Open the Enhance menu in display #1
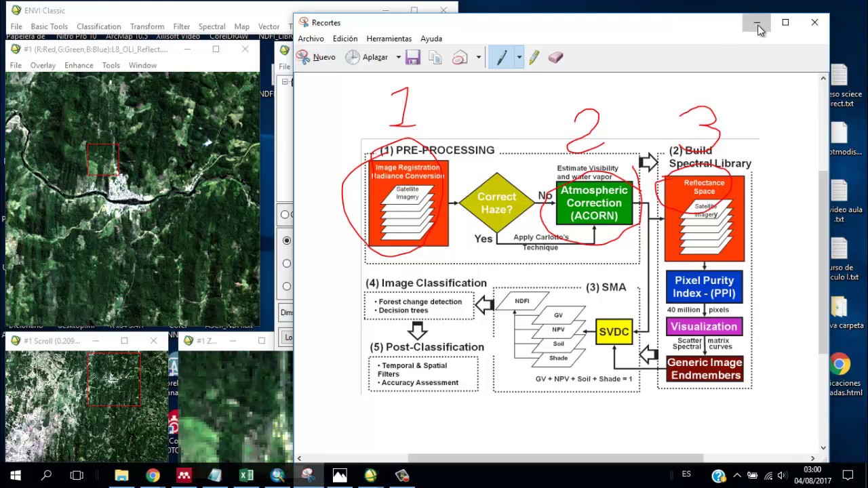This screenshot has width=868, height=488. [79, 65]
